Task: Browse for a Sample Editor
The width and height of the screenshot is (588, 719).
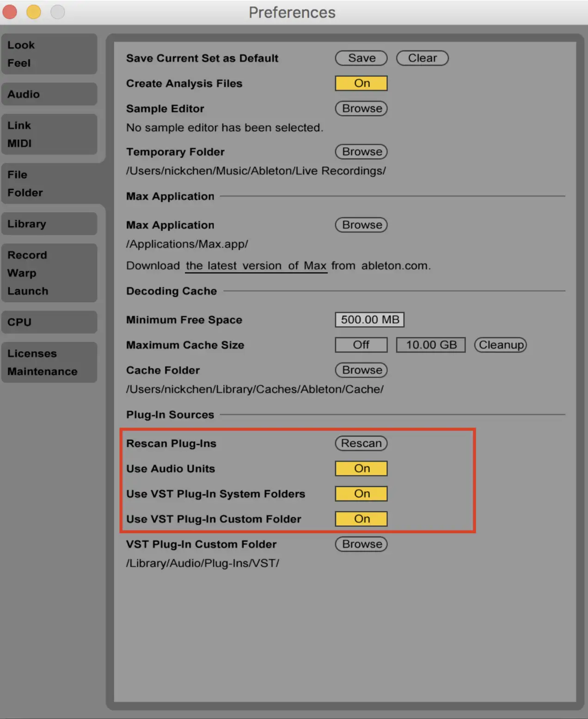Action: [361, 109]
